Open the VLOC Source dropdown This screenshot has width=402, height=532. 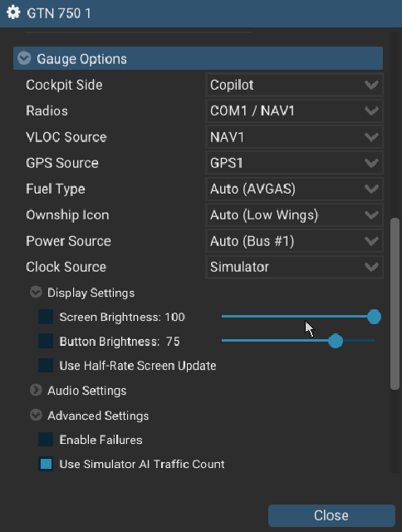pos(294,137)
